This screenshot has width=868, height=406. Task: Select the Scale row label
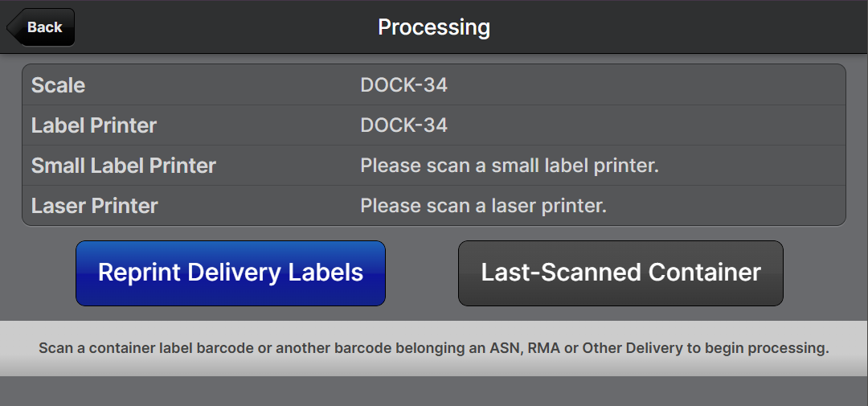(58, 85)
